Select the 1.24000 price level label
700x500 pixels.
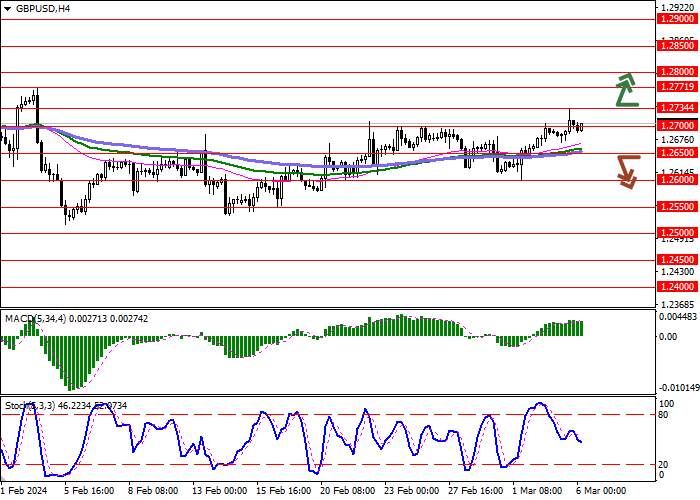click(x=677, y=287)
